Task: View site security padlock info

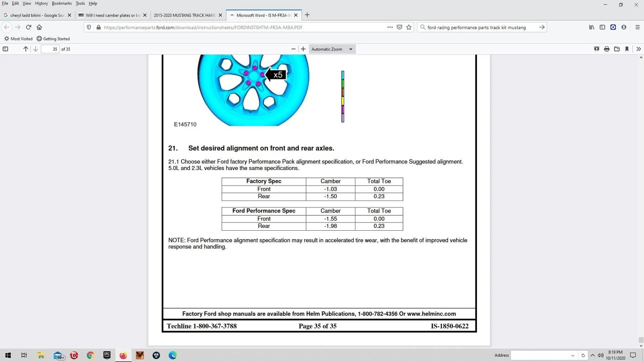Action: tap(98, 27)
